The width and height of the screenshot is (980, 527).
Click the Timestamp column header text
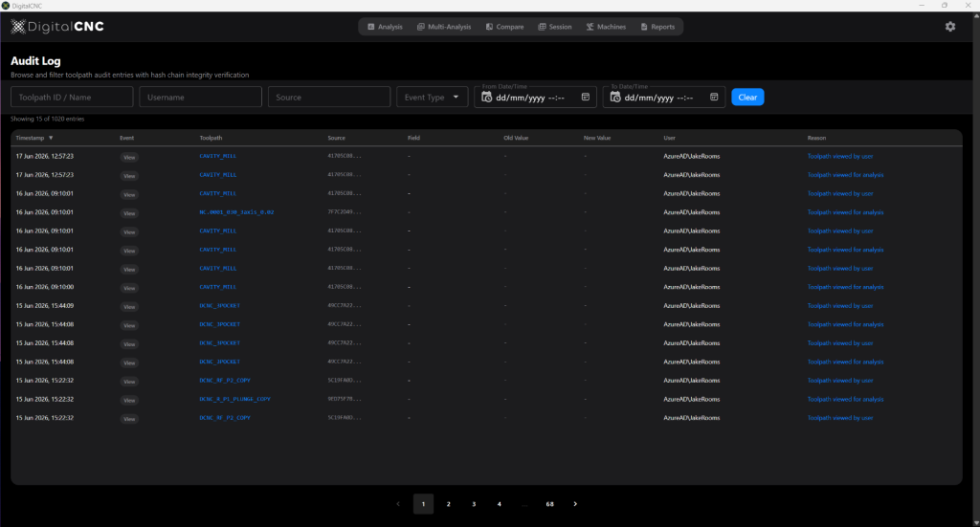tap(30, 138)
